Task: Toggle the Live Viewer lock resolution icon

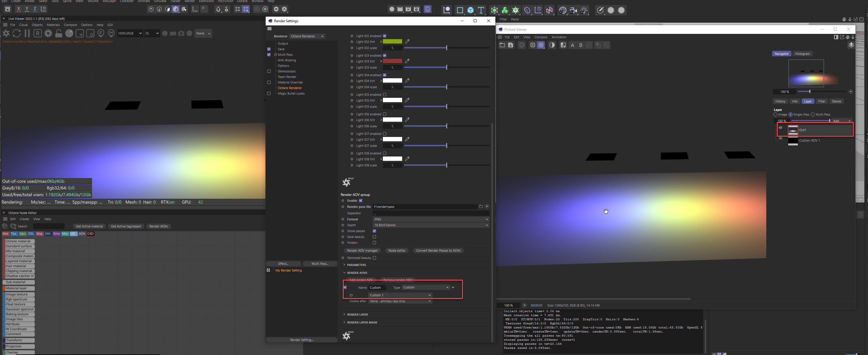Action: pyautogui.click(x=59, y=33)
